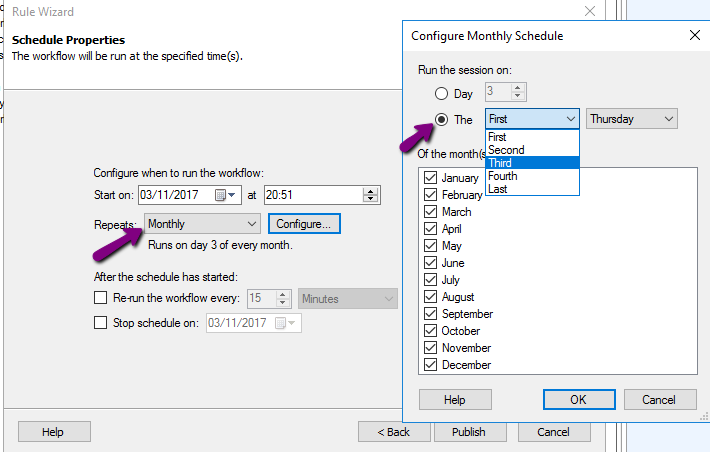This screenshot has height=452, width=710.
Task: Select 'The' weekday radio button
Action: 441,120
